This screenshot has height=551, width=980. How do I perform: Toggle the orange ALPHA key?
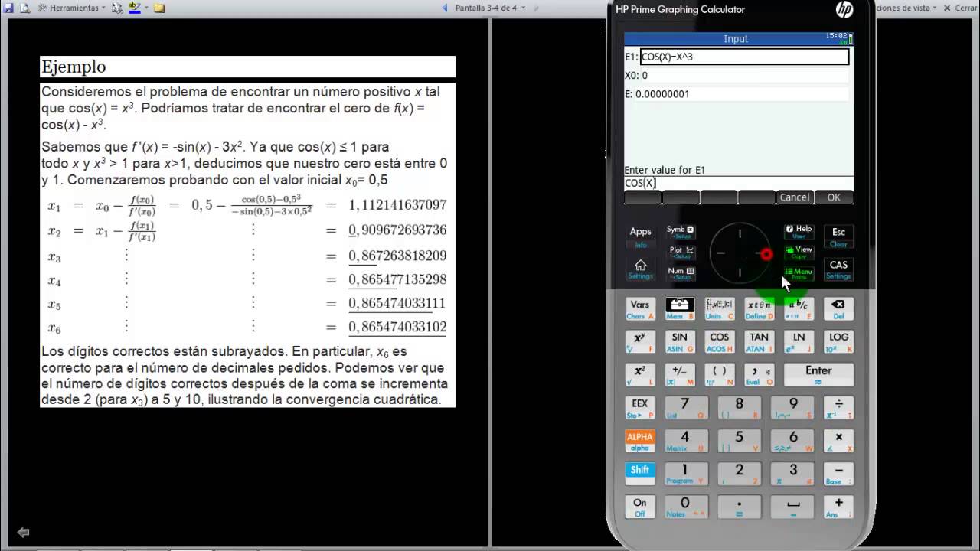(x=640, y=440)
